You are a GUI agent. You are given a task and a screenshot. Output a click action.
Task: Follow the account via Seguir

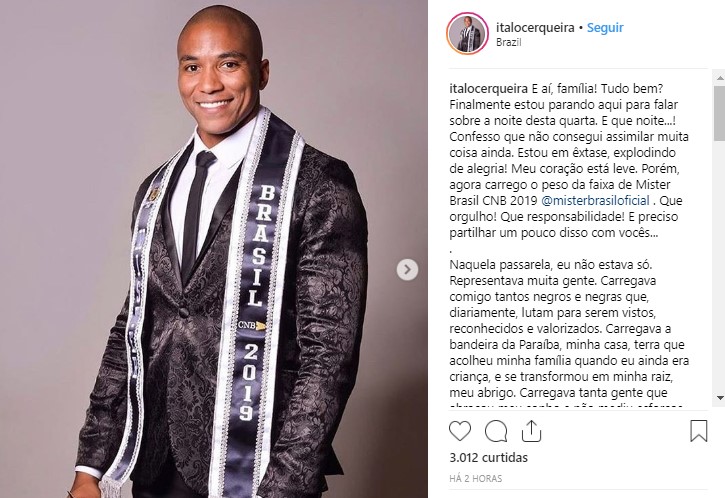coord(605,28)
